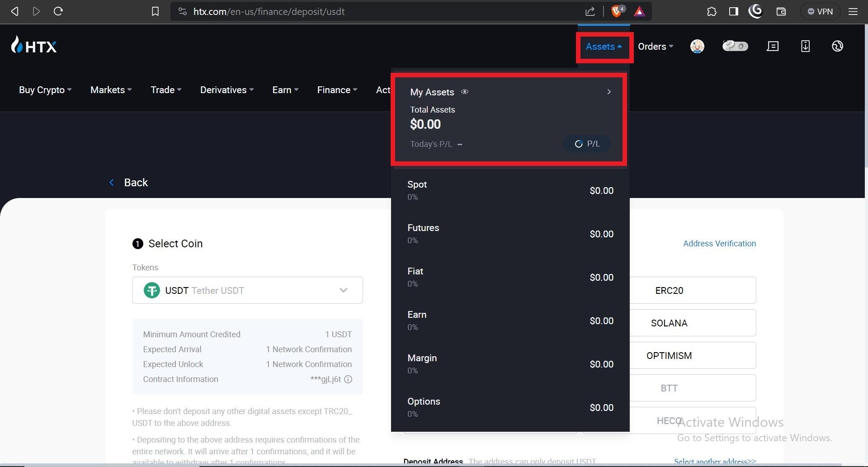Choose the ERC20 network
This screenshot has height=467, width=868.
click(670, 290)
